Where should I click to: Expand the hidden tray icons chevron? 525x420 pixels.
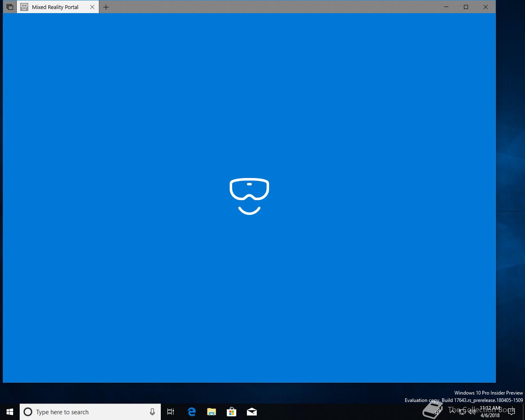[452, 412]
